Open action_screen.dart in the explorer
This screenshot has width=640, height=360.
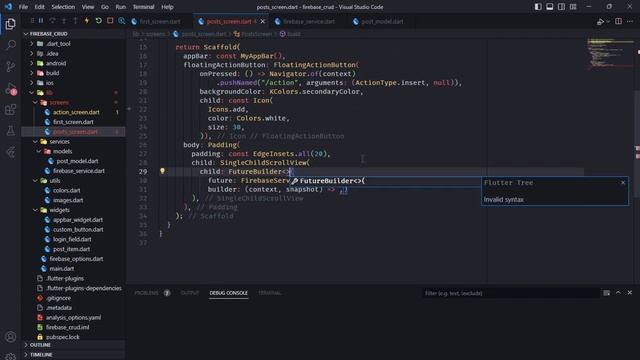(x=76, y=112)
